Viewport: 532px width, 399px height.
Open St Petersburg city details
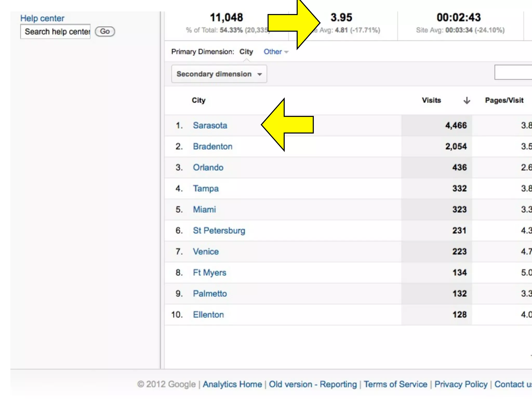219,231
